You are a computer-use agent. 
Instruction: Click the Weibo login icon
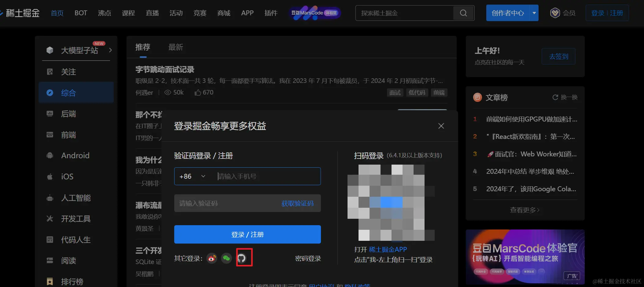point(212,259)
